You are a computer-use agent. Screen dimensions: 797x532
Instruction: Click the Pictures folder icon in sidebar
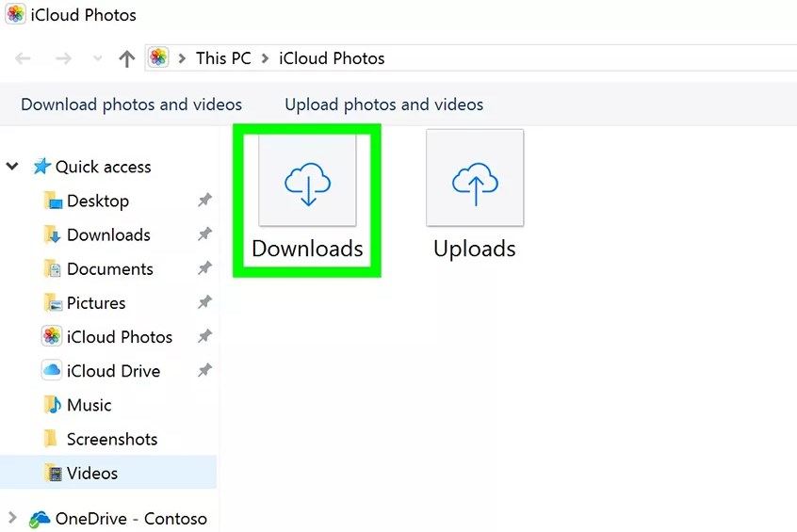(x=53, y=303)
